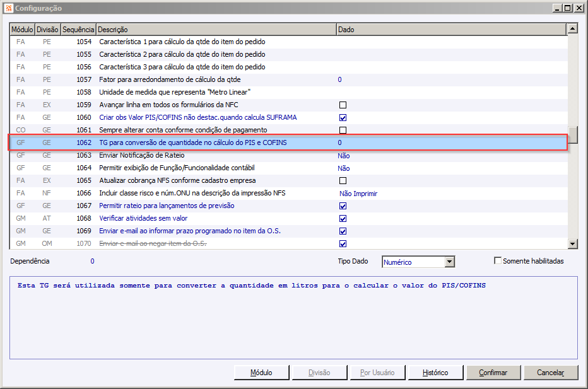588x389 pixels.
Task: Click sequence number 1068
Action: click(x=84, y=219)
